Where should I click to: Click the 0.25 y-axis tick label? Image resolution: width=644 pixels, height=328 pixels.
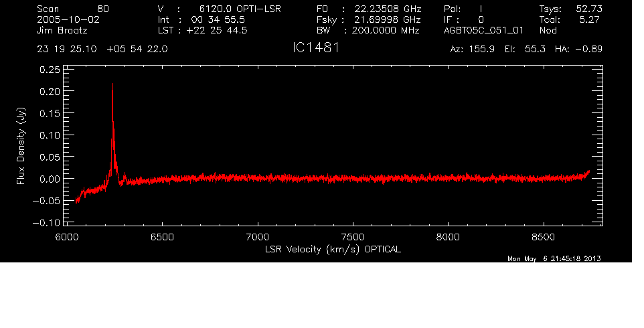click(50, 70)
